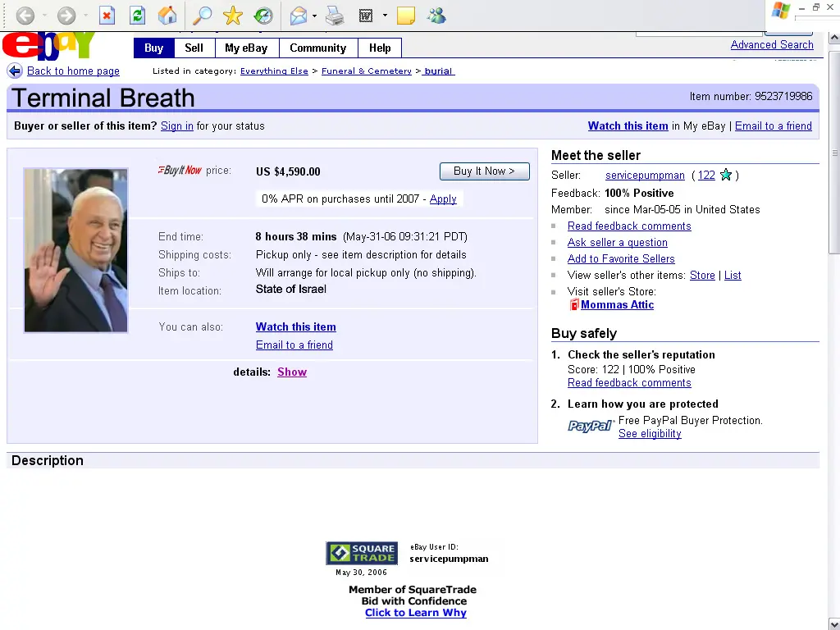Expand the Forward button history dropdown arrow
Screen dimensions: 840x630
coord(85,16)
